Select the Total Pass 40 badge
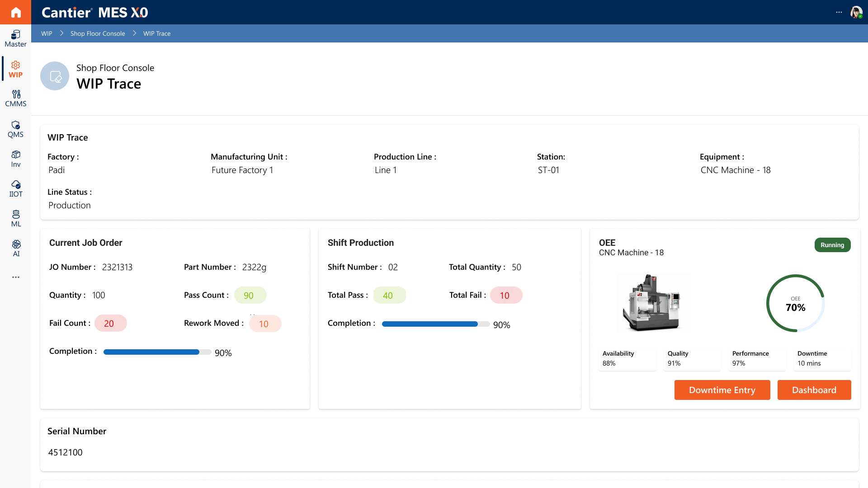 click(x=389, y=295)
